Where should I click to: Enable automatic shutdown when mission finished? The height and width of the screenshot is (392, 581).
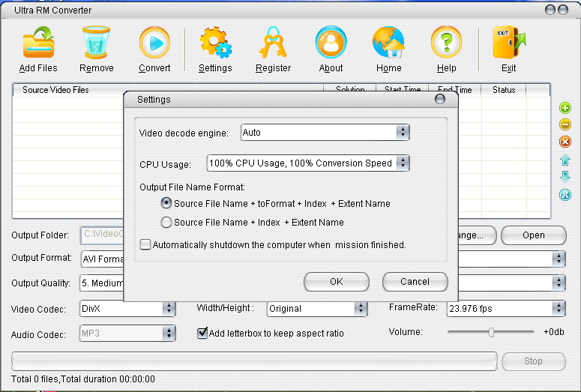coord(145,244)
